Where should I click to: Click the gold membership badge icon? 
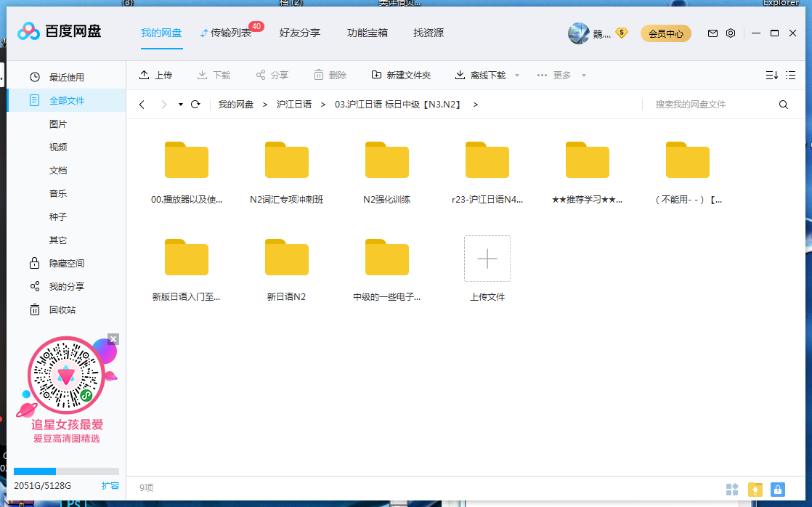pyautogui.click(x=622, y=33)
